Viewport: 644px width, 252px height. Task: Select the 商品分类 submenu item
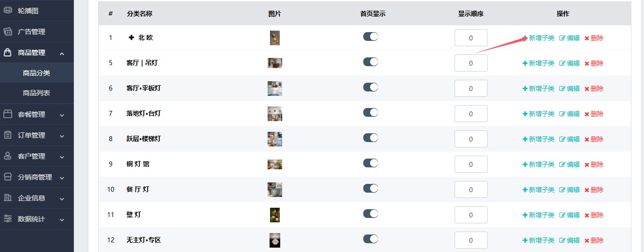pos(36,73)
